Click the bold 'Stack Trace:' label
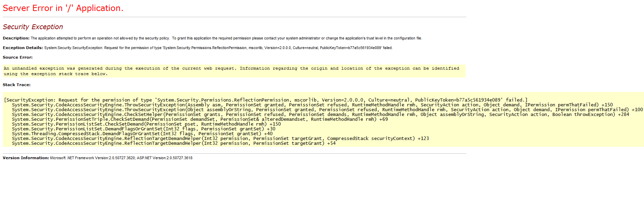The image size is (644, 223). coord(16,85)
